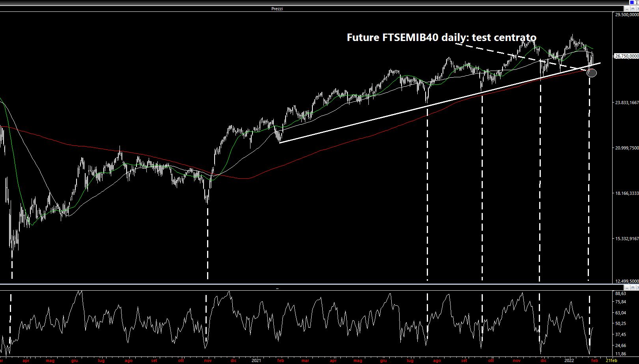Select the 50,25 oscillator scale value

pos(620,324)
